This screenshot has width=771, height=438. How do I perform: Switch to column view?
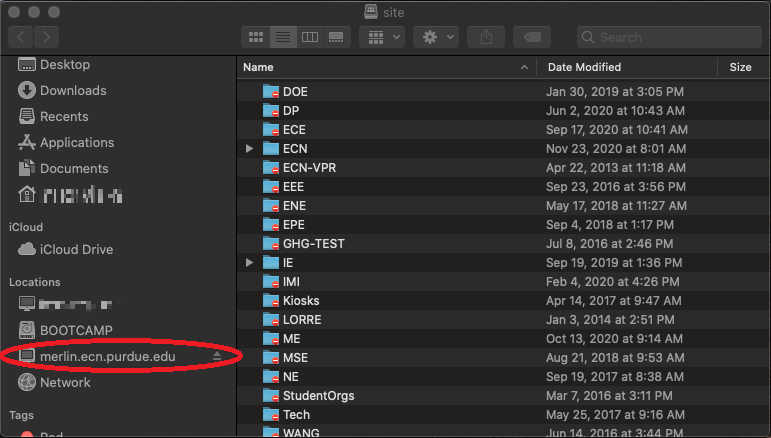pos(310,37)
